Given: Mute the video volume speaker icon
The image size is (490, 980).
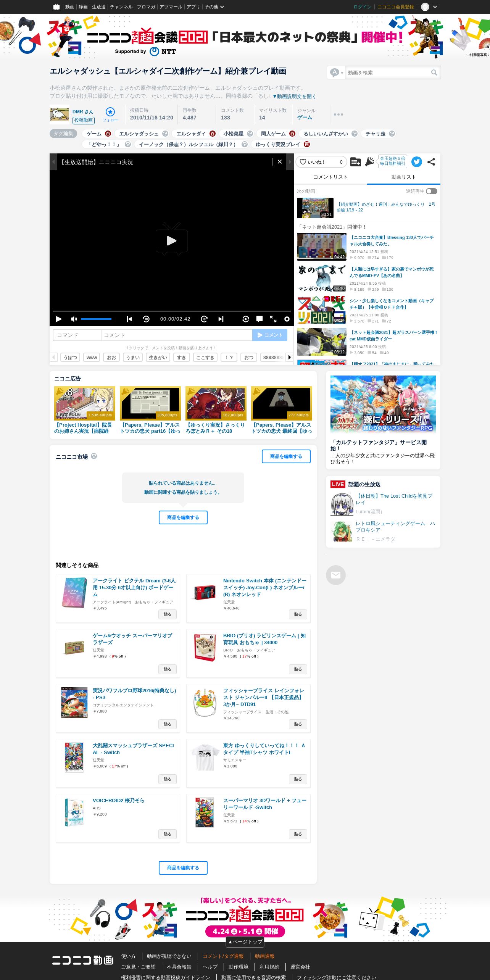Looking at the screenshot, I should coord(74,319).
